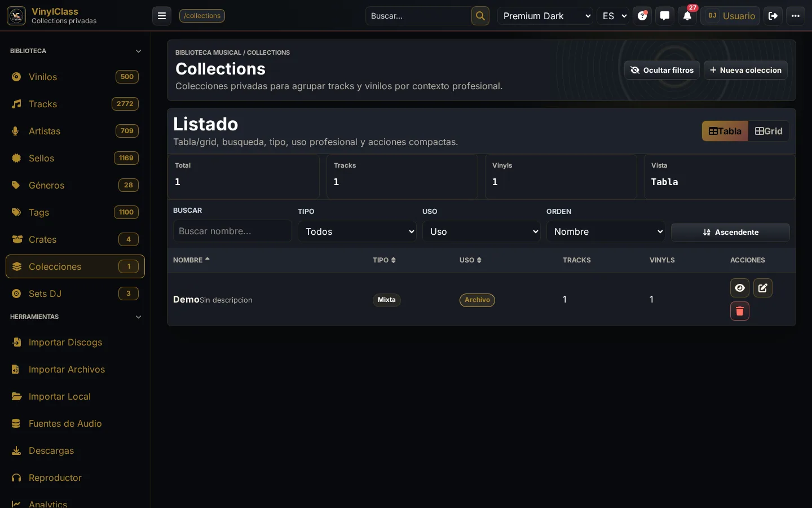Viewport: 812px width, 508px height.
Task: Click Nueva coleccion button
Action: [745, 70]
